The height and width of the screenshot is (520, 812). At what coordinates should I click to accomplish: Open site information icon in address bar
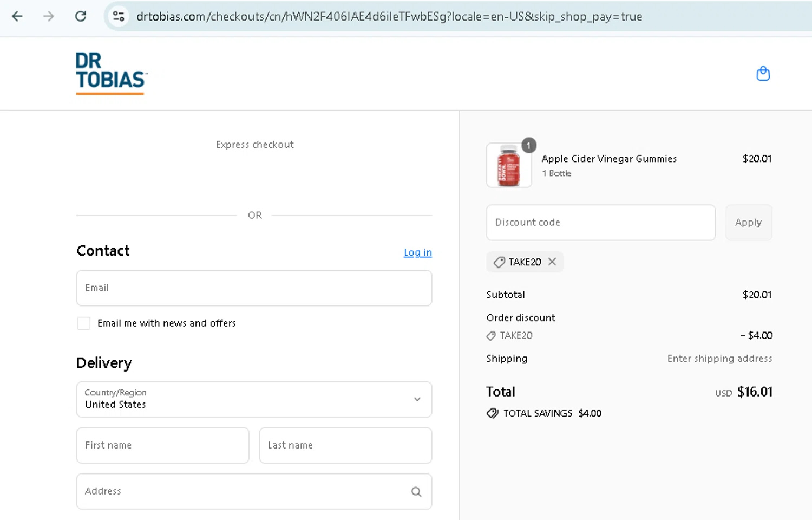coord(119,16)
